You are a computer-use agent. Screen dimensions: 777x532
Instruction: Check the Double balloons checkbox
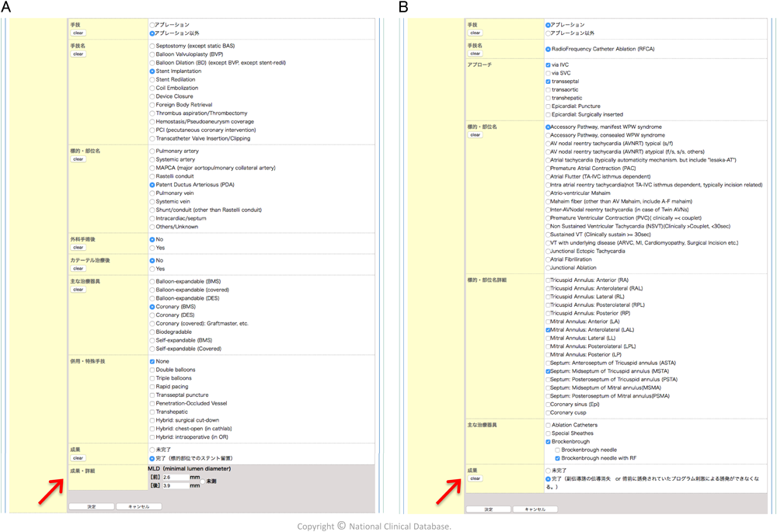[152, 370]
